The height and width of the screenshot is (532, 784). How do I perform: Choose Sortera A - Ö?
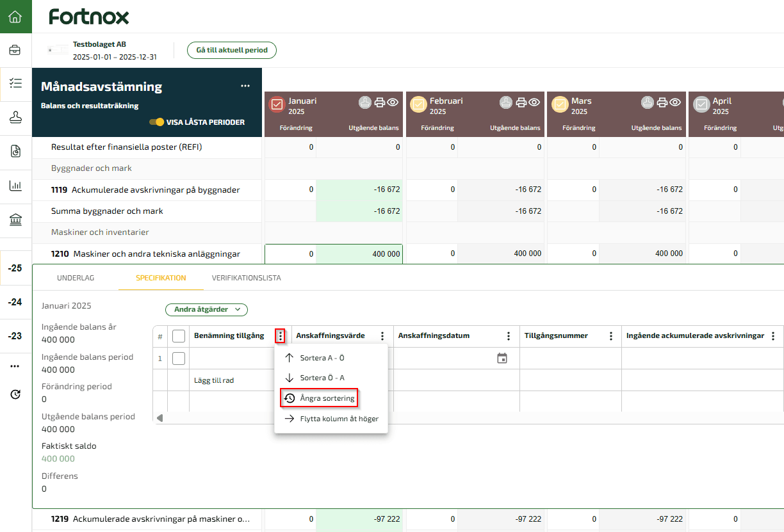[x=331, y=358]
